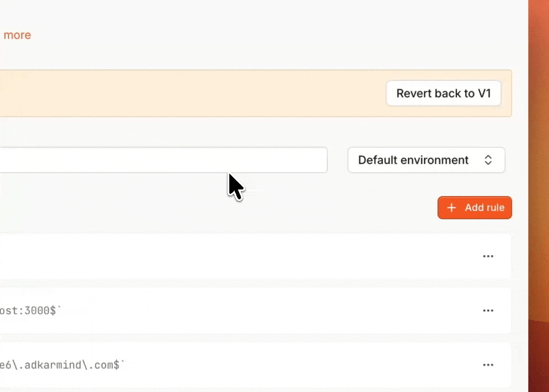Click Revert back to V1
Image resolution: width=549 pixels, height=392 pixels.
443,94
